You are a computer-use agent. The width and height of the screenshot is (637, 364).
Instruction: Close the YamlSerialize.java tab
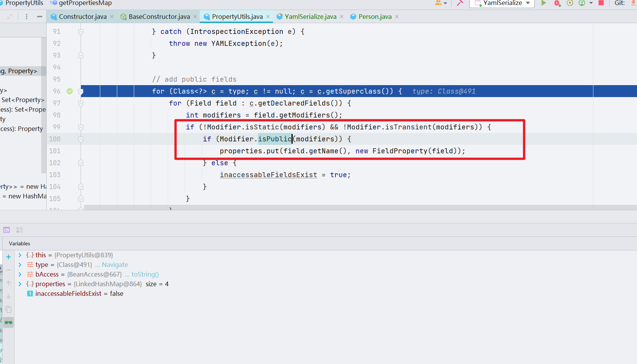342,17
